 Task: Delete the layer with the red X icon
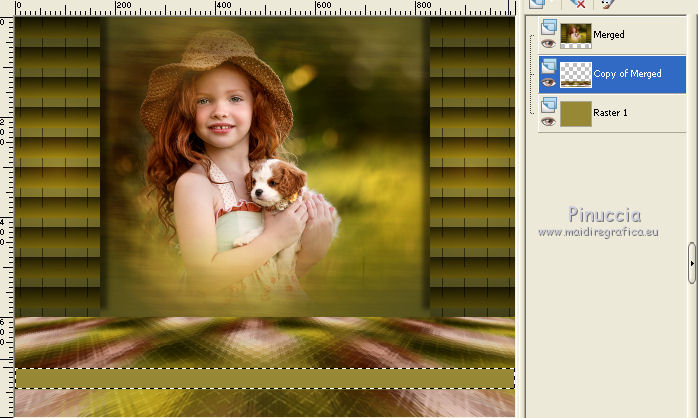click(577, 4)
